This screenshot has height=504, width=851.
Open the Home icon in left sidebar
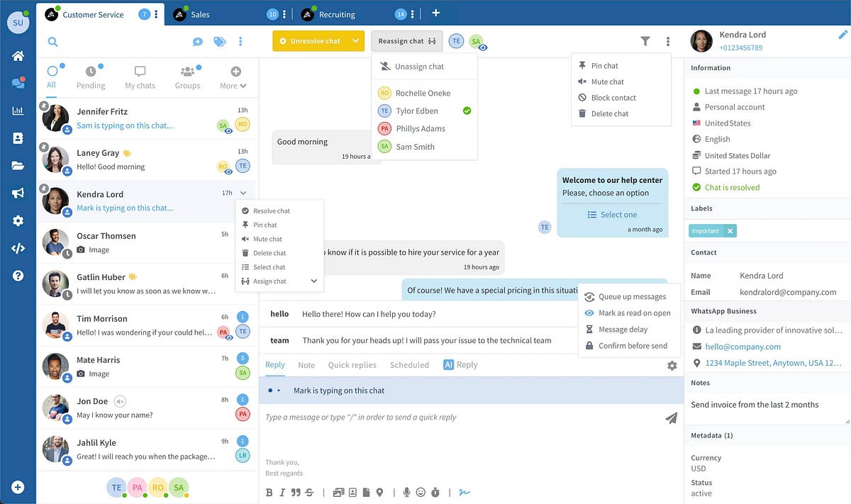[18, 56]
